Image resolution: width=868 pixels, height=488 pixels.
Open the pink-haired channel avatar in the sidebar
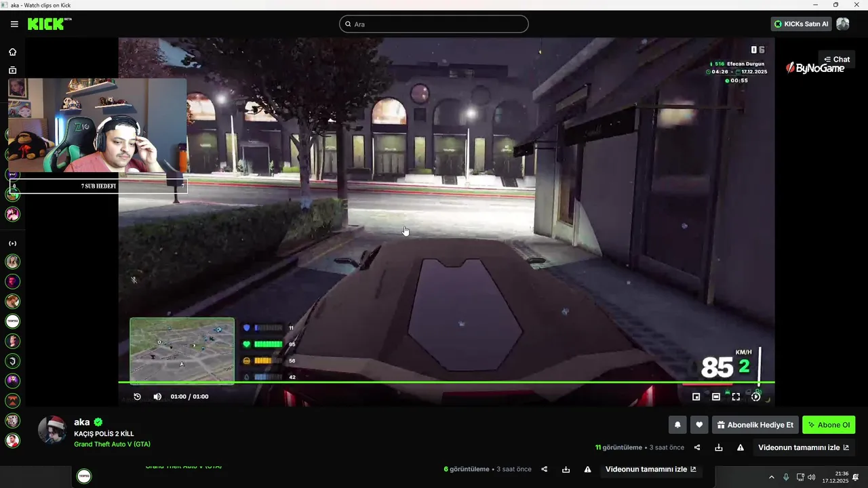click(x=12, y=214)
